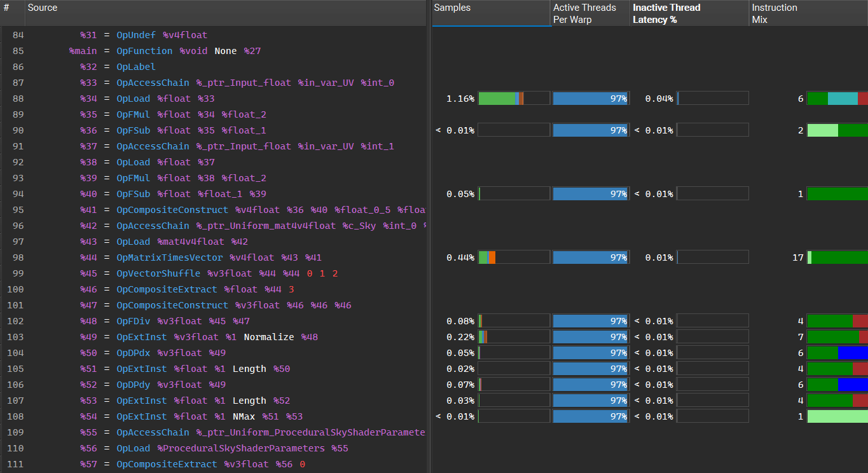Select line 111 OpCompositeExtract %v3float %56 0
Screen dimensions: 868x473
(x=213, y=464)
